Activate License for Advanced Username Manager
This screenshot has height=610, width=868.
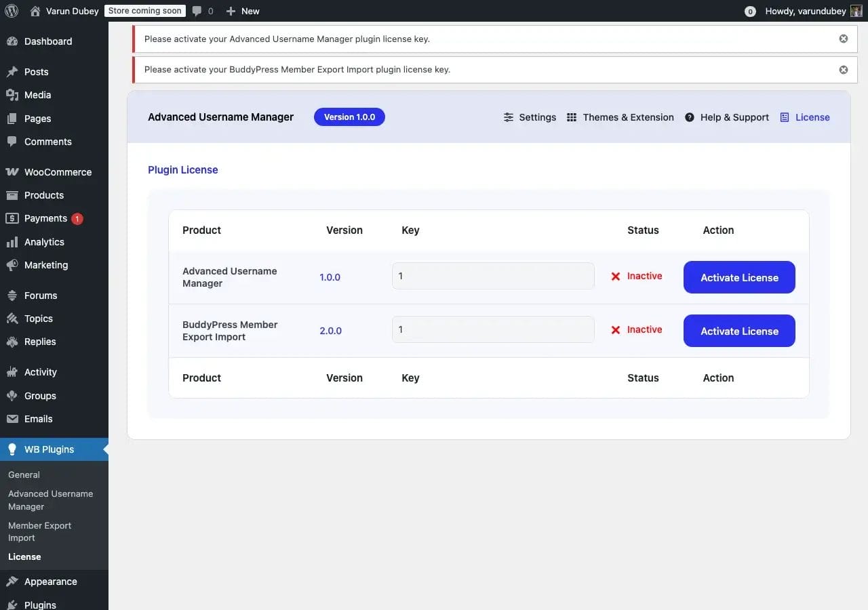(738, 277)
